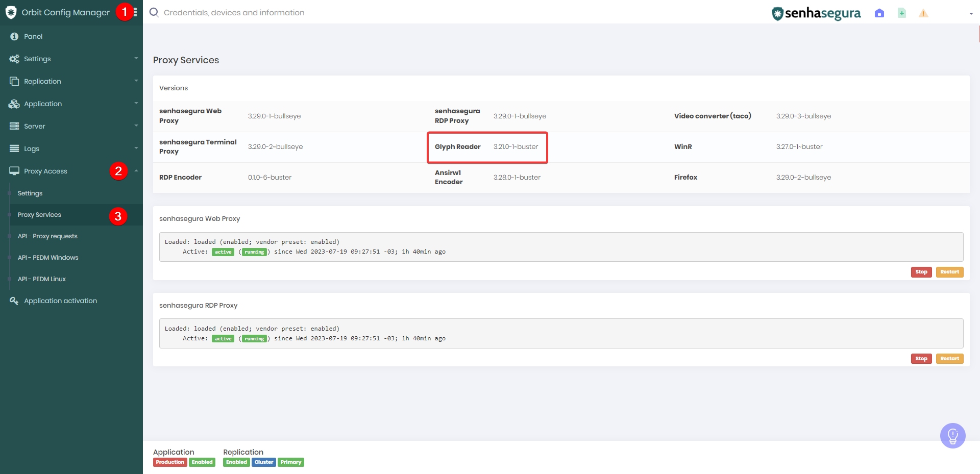Viewport: 980px width, 474px height.
Task: Click the senhasegura Web Proxy section title
Action: (x=200, y=219)
